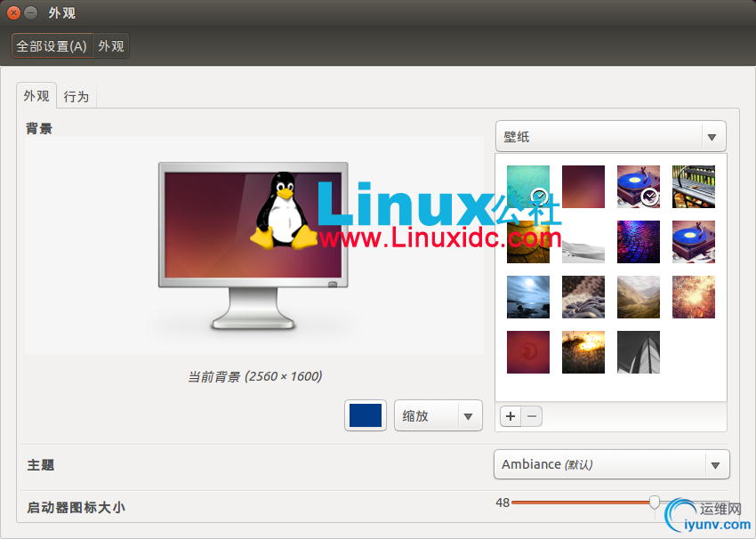Go back to 全部设置(A)
Screen dimensions: 756x539
(x=52, y=45)
